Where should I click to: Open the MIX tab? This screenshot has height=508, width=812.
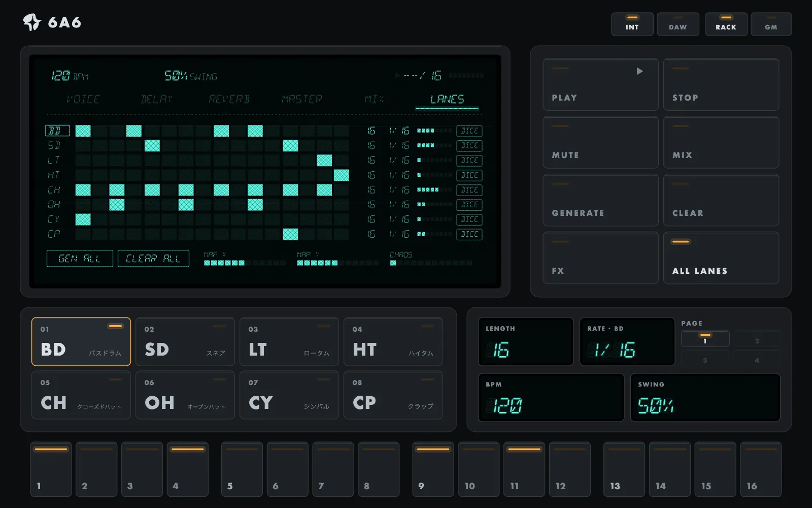[374, 99]
